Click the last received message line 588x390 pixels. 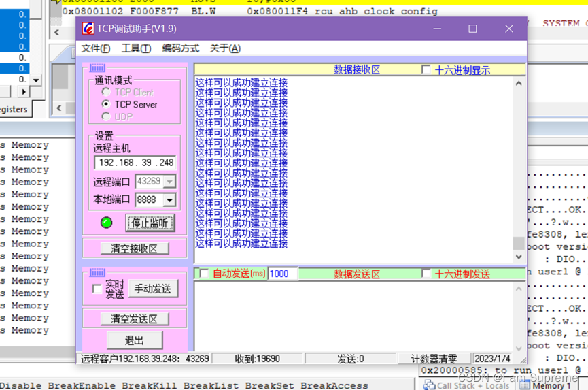(x=241, y=243)
